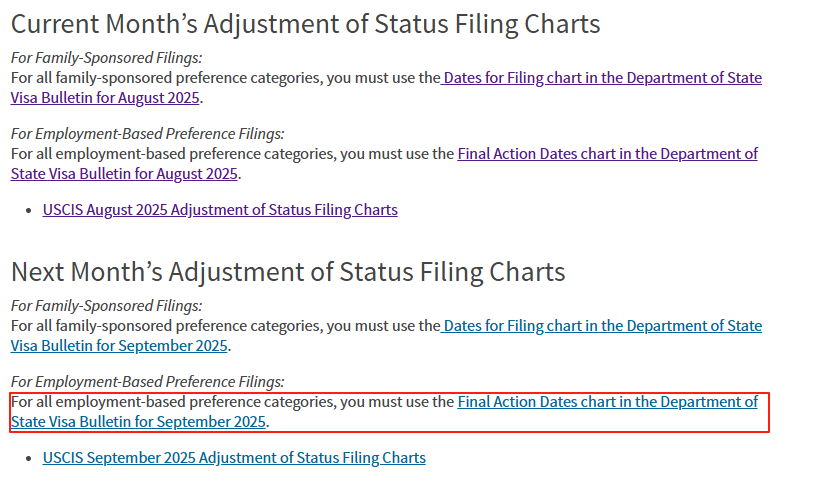Viewport: 829px width, 500px height.
Task: Click red-outlined 'For all employment-based preference categories' text
Action: (232, 402)
